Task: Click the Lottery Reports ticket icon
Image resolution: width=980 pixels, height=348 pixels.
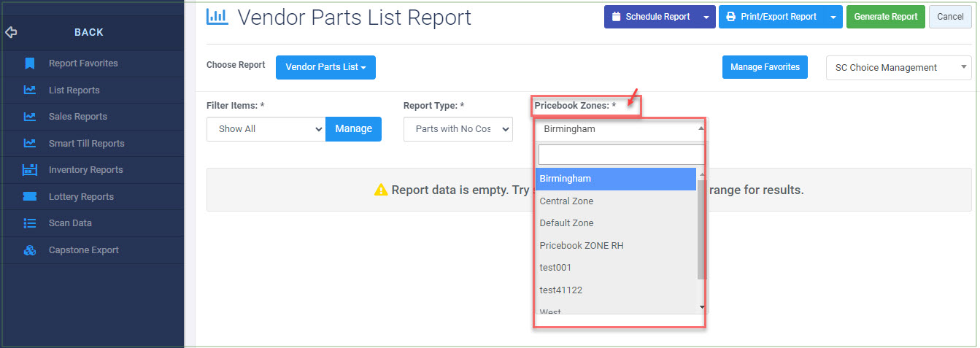Action: pos(30,197)
